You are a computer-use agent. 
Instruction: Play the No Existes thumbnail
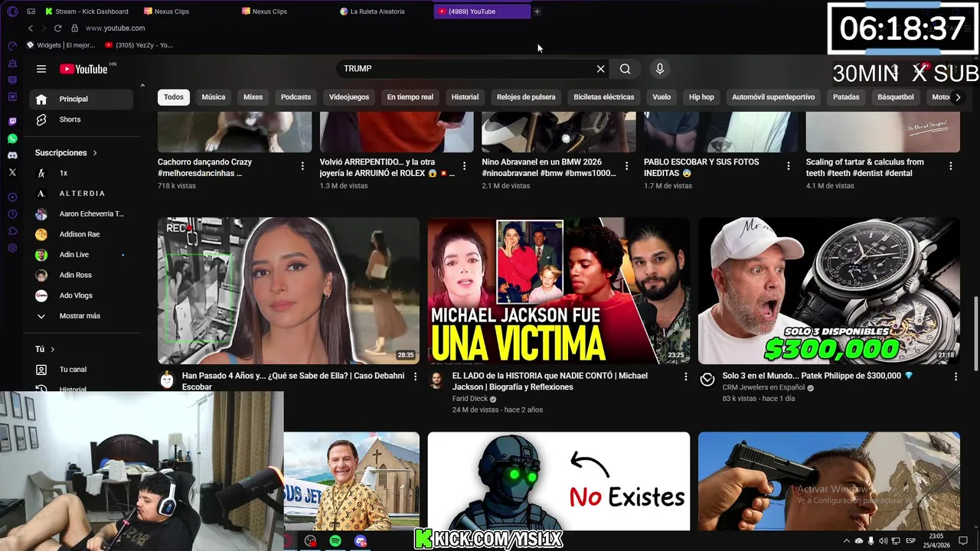pyautogui.click(x=559, y=481)
